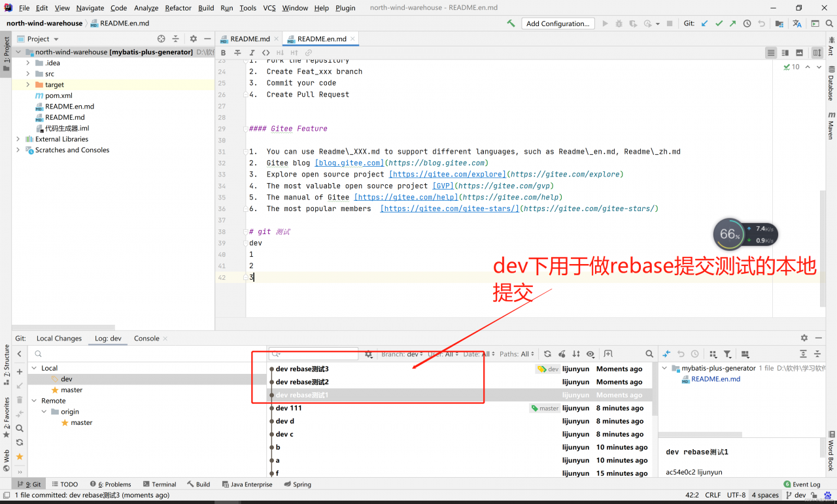837x504 pixels.
Task: Switch to README.md editor tab
Action: point(250,39)
